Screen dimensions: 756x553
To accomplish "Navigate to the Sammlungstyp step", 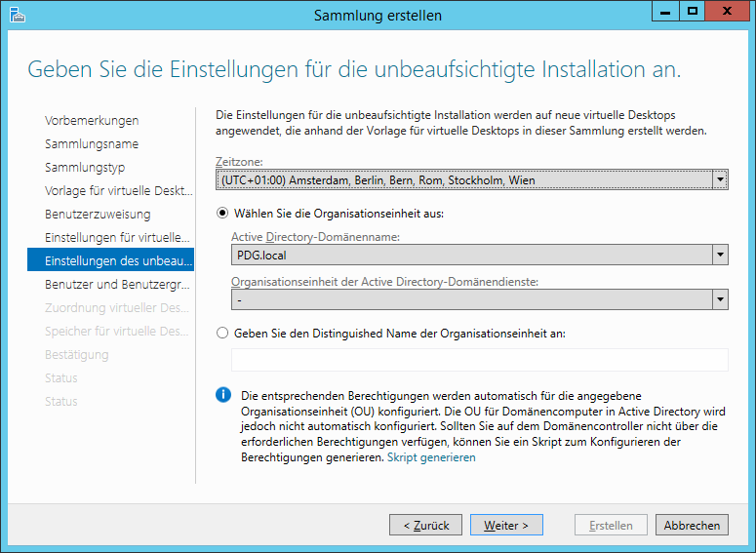I will click(84, 167).
